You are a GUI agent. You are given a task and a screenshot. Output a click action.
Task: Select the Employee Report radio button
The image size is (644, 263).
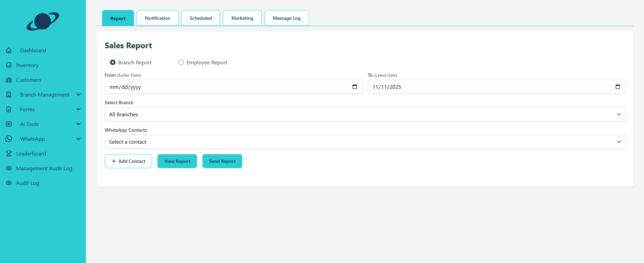click(181, 62)
